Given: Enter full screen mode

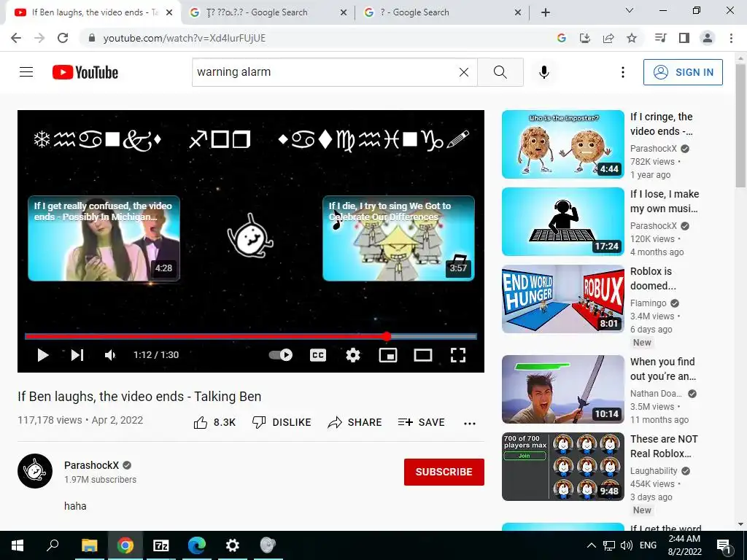Looking at the screenshot, I should coord(458,355).
